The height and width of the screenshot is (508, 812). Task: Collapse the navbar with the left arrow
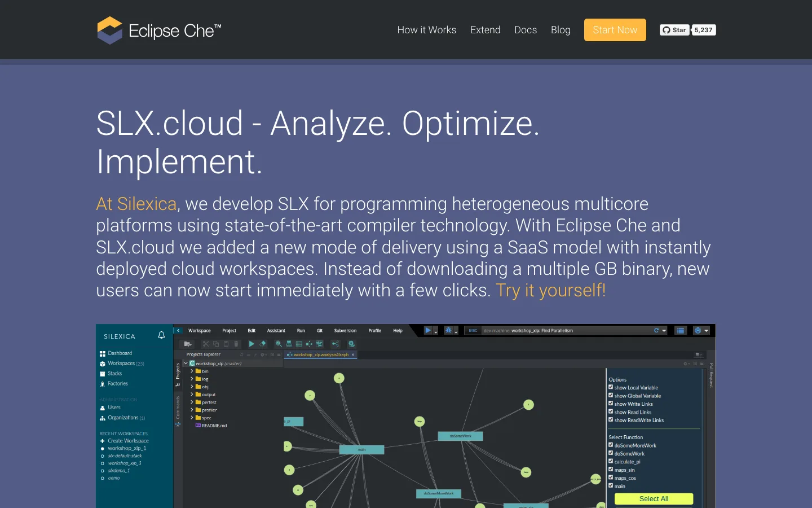[178, 331]
